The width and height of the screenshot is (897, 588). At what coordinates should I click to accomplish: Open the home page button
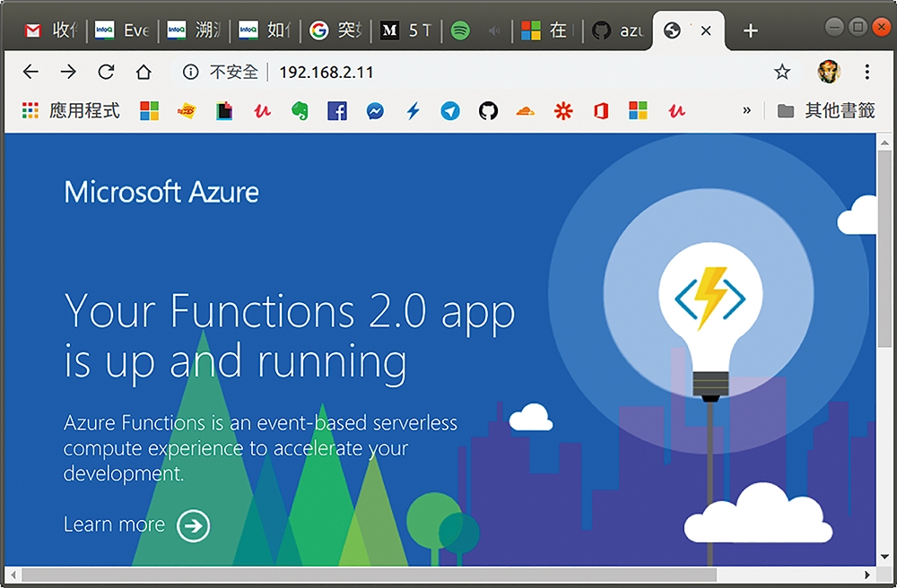144,72
